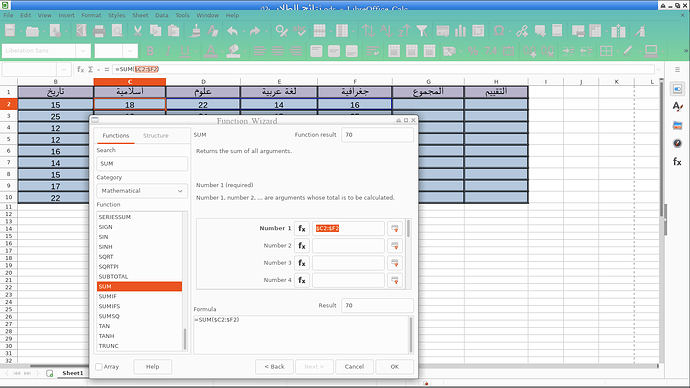Click the Formula text area in wizard
The image size is (690, 388).
click(x=301, y=334)
